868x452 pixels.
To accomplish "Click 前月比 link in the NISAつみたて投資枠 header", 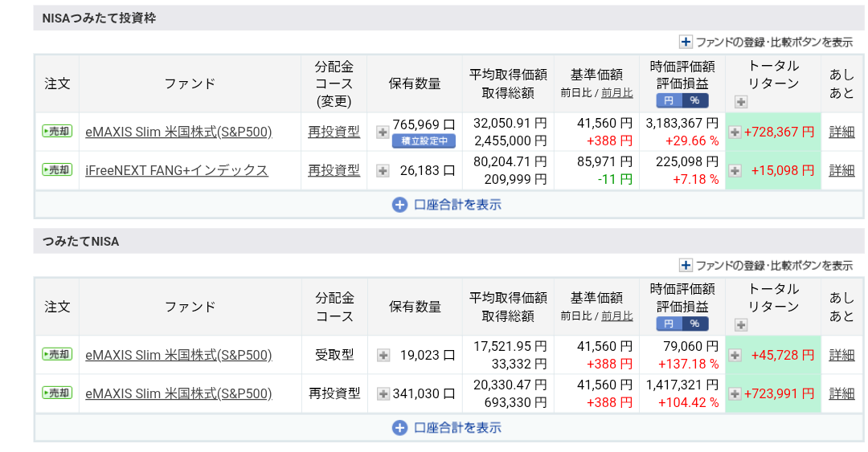I will 616,93.
